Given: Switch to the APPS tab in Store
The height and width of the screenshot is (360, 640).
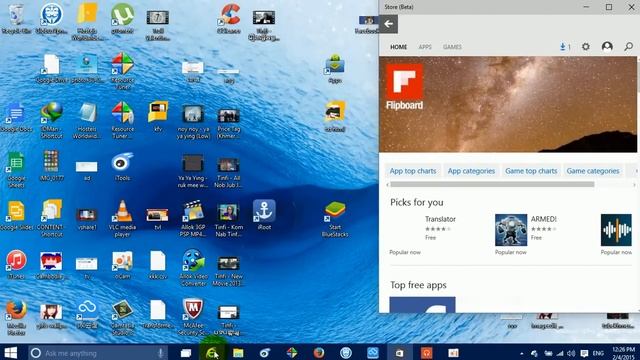Looking at the screenshot, I should pos(425,47).
